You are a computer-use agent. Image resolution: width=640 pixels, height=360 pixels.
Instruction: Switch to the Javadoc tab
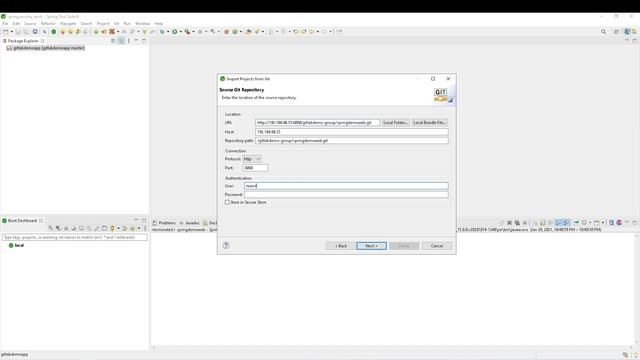[190, 223]
